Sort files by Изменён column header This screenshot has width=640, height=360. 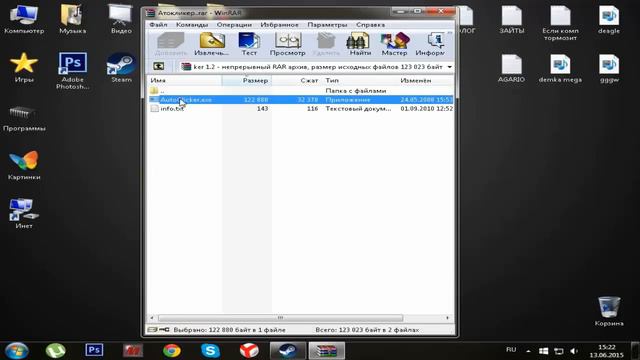pyautogui.click(x=425, y=80)
